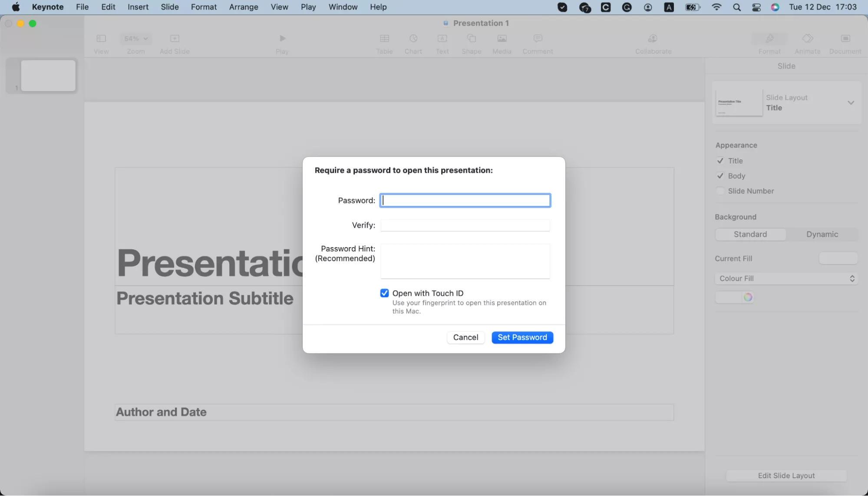Open the Chart insertion tool

[x=413, y=43]
